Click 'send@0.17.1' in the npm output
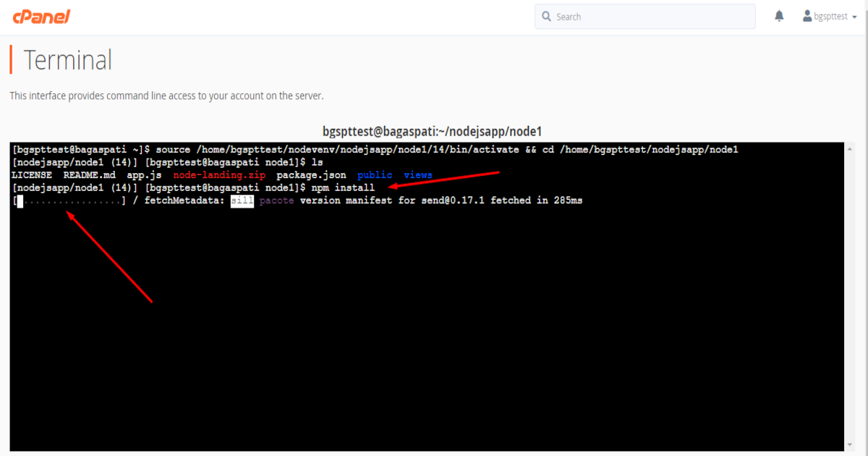Image resolution: width=868 pixels, height=456 pixels. (x=453, y=200)
